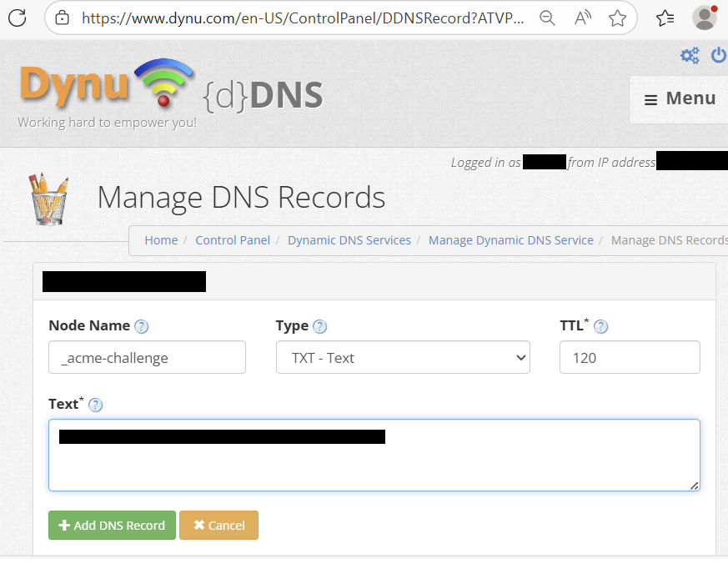Screen dimensions: 728x564
Task: Go to Control Panel breadcrumb
Action: [x=233, y=240]
